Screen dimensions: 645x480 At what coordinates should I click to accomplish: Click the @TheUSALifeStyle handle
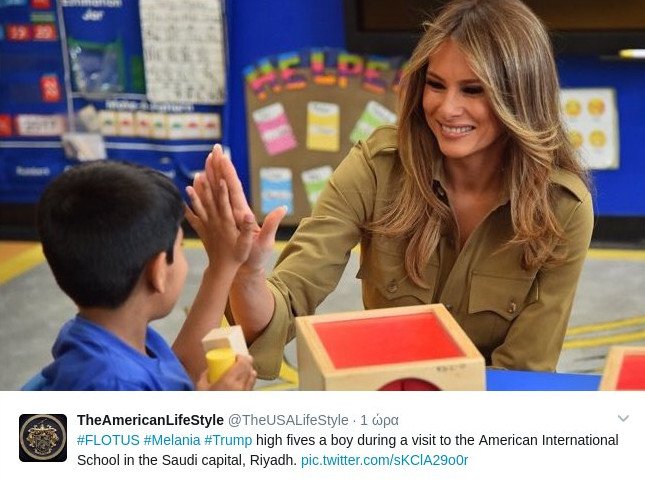point(288,420)
